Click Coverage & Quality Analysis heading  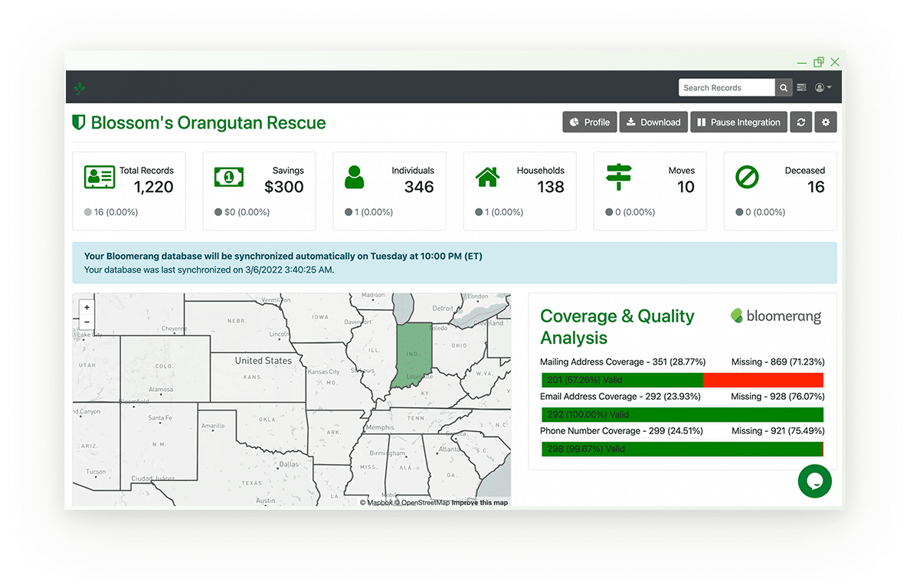click(x=617, y=327)
